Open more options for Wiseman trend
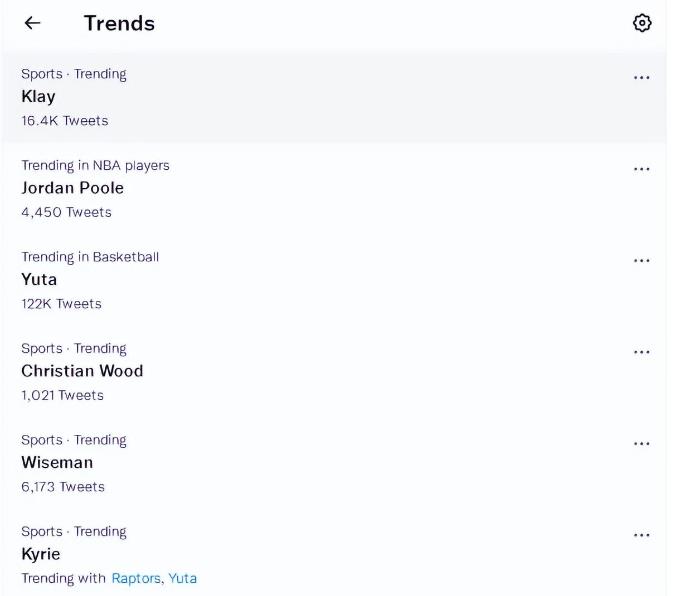Viewport: 674px width, 596px height. tap(642, 444)
